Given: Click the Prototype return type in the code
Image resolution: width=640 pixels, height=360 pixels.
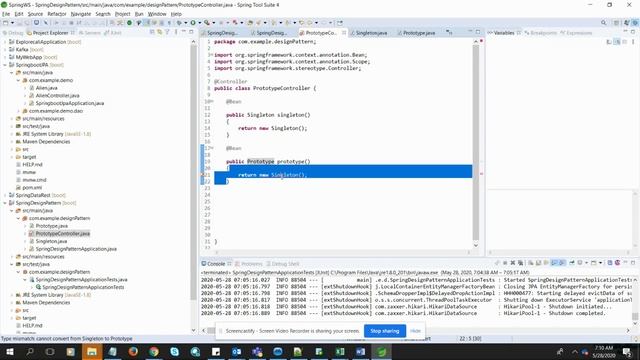Looking at the screenshot, I should pyautogui.click(x=260, y=162).
